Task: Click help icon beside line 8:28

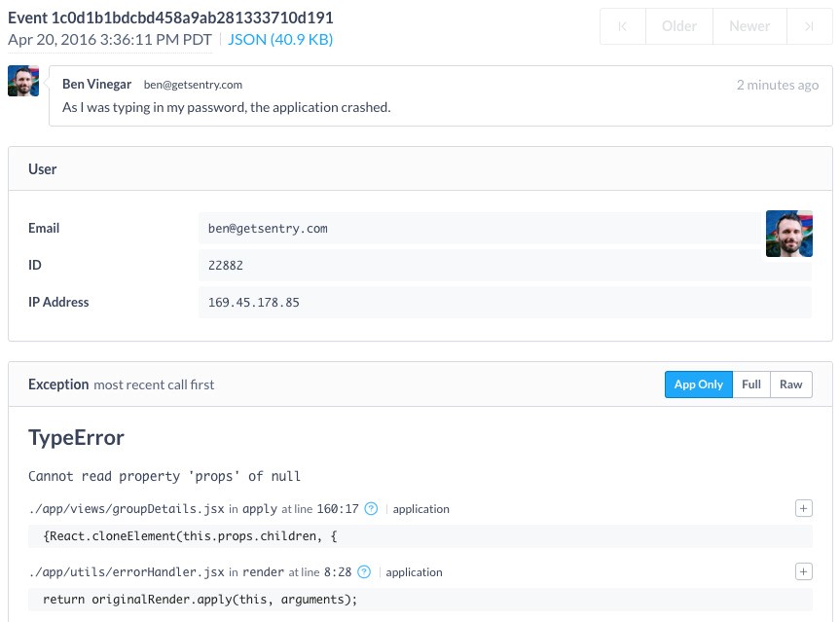Action: click(x=364, y=572)
